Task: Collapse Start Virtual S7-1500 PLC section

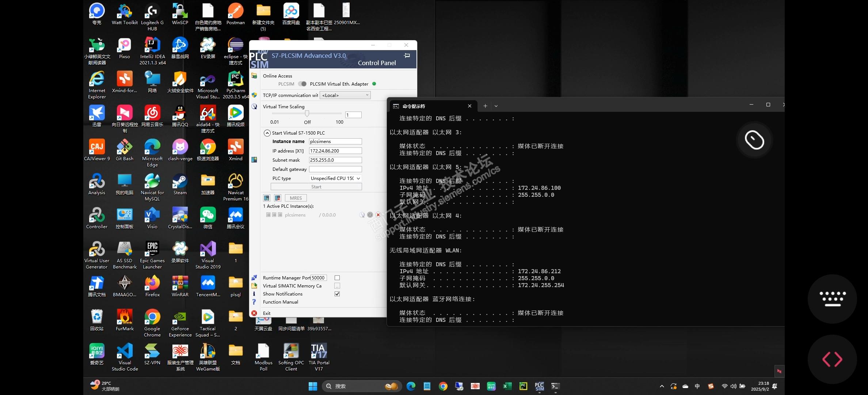Action: coord(267,133)
